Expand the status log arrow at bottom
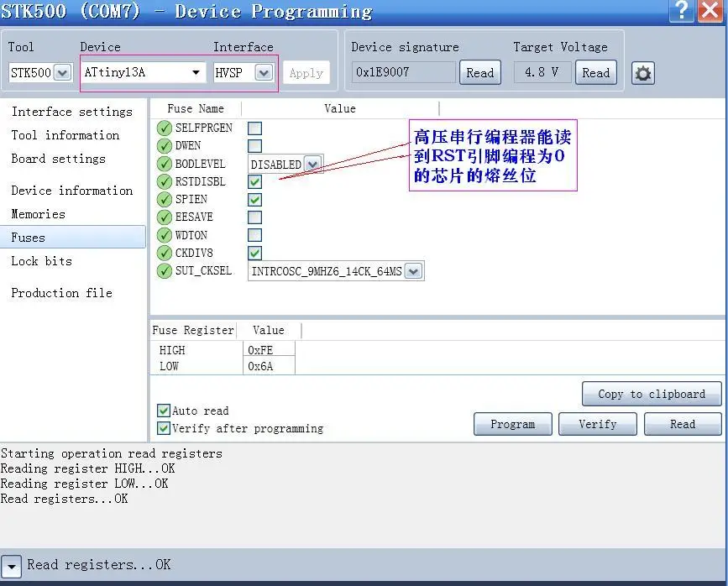This screenshot has height=586, width=728. [x=11, y=567]
